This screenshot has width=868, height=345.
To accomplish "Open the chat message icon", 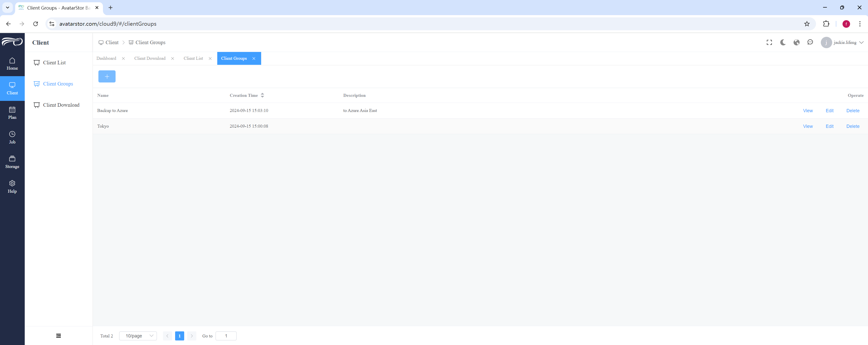I will point(810,42).
